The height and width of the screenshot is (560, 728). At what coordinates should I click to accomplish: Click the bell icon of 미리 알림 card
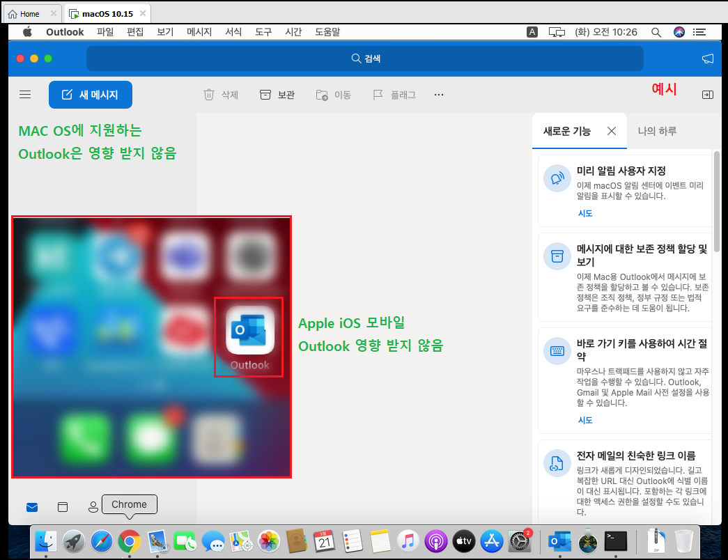pos(557,178)
